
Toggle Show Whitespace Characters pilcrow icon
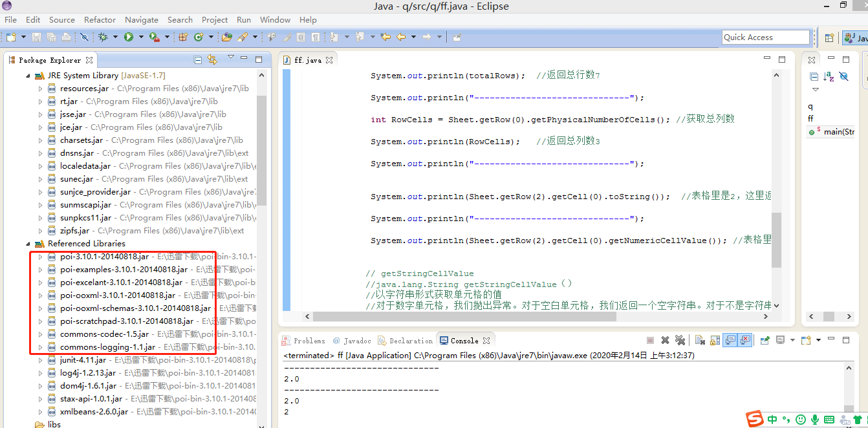pyautogui.click(x=315, y=37)
